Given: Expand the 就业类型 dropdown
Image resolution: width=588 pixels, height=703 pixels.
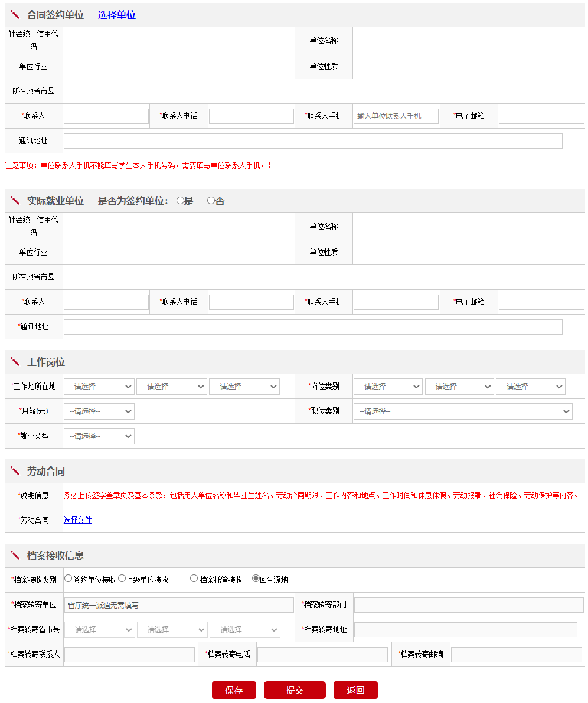Looking at the screenshot, I should 99,436.
